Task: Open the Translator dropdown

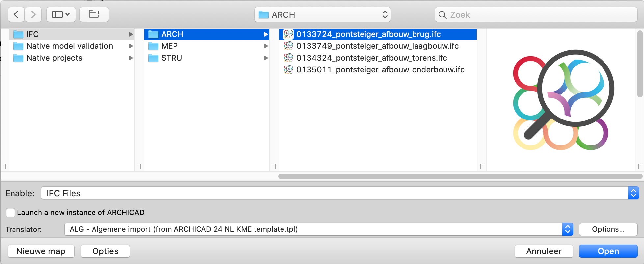Action: coord(318,229)
